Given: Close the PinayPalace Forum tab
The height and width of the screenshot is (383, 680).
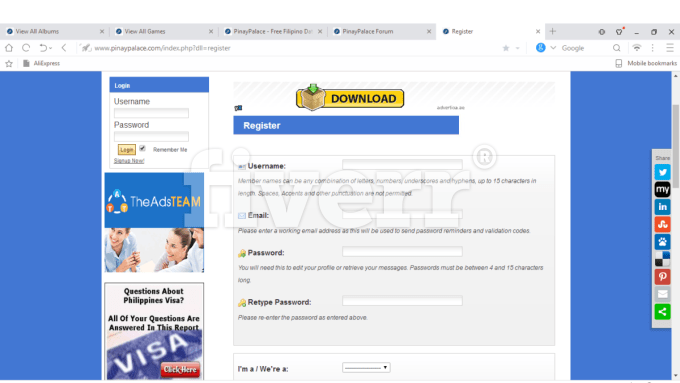Looking at the screenshot, I should (429, 31).
